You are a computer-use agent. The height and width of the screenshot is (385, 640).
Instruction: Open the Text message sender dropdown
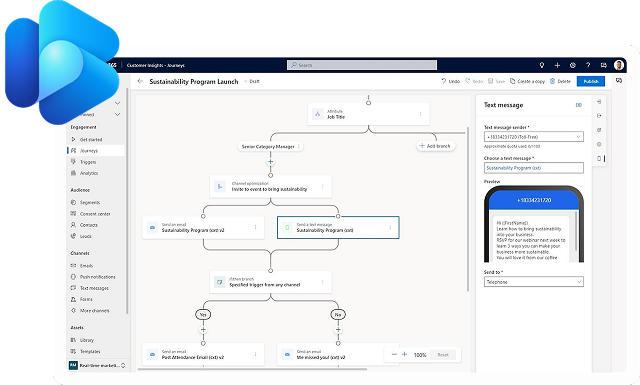pyautogui.click(x=534, y=137)
